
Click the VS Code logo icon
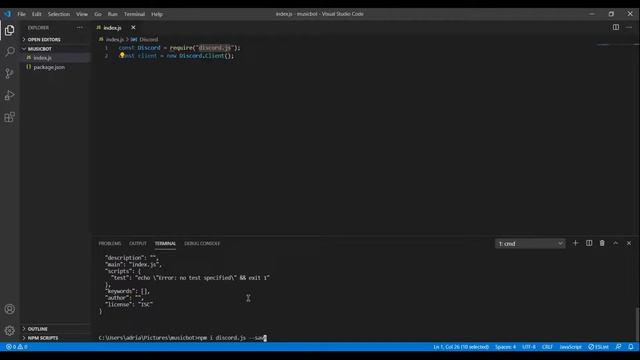tap(7, 14)
